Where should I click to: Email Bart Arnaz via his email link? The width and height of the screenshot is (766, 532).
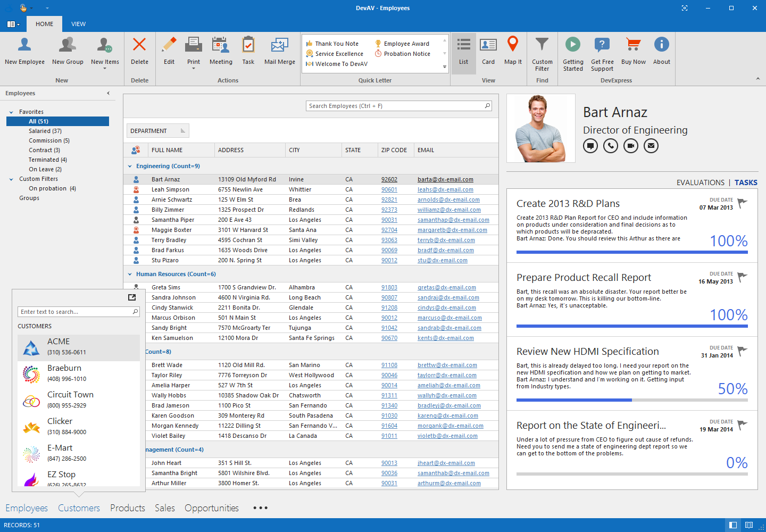pyautogui.click(x=445, y=179)
